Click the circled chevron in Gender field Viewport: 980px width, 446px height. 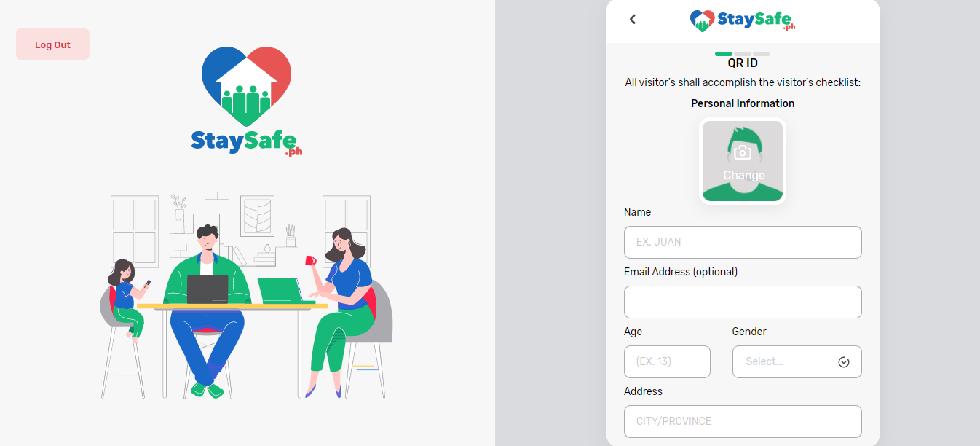point(844,362)
